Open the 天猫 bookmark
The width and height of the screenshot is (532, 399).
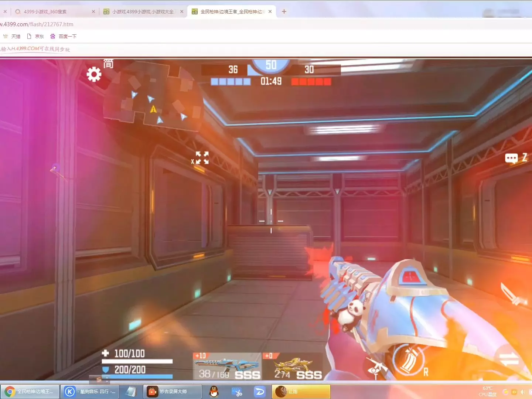tap(12, 36)
